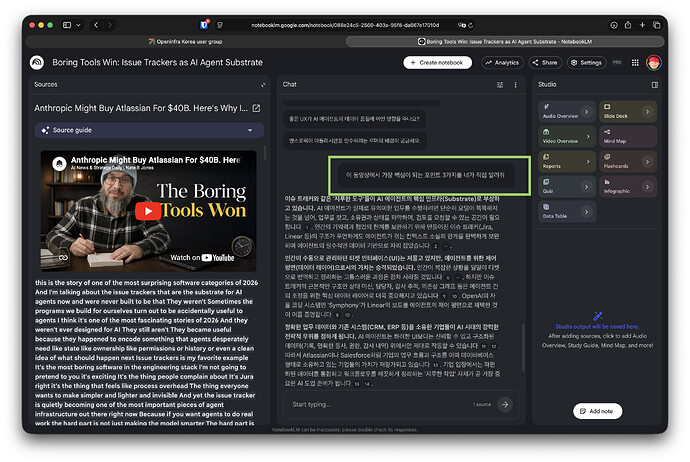The height and width of the screenshot is (462, 690).
Task: Go back with Safari back arrow
Action: point(96,25)
